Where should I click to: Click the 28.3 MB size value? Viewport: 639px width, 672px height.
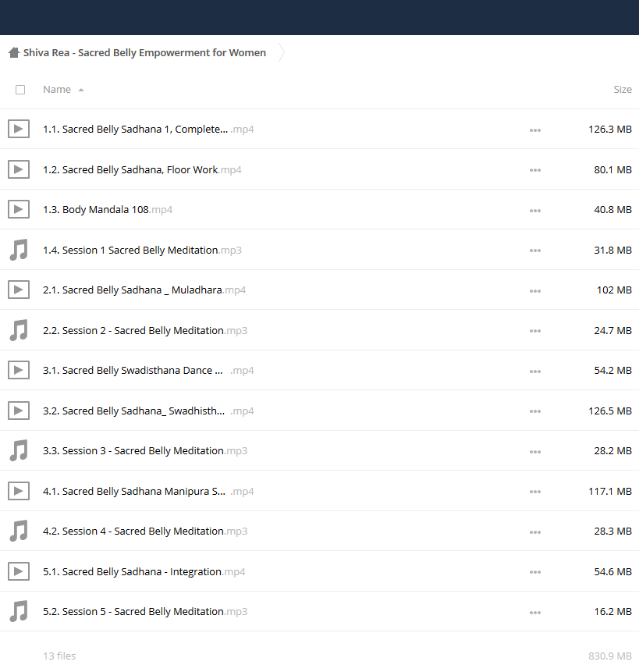point(613,531)
